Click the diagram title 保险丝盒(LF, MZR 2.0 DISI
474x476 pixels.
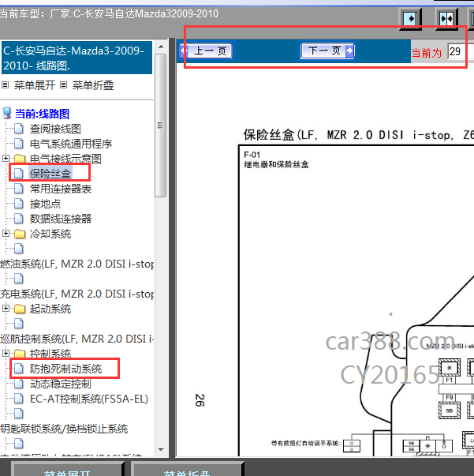coord(358,135)
